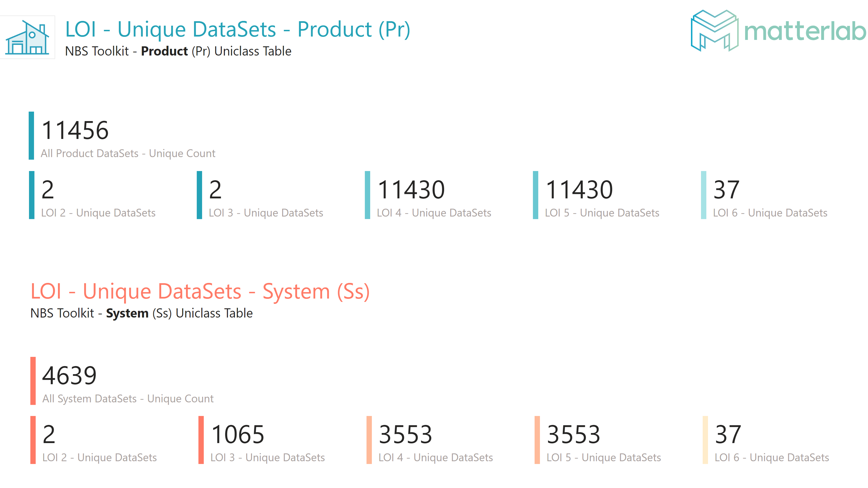Click the System LOI 6 value 37
868x488 pixels.
coord(728,434)
